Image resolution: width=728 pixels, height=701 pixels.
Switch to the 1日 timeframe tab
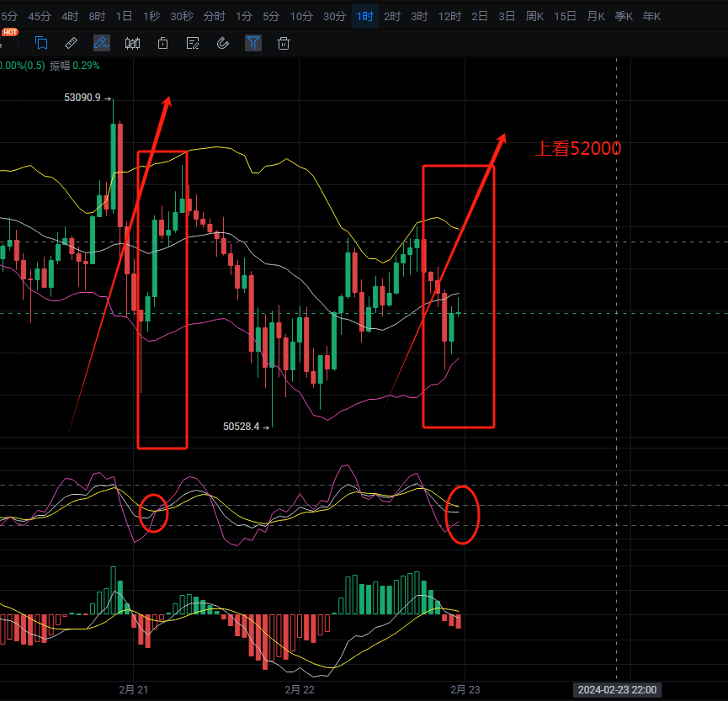pos(124,15)
